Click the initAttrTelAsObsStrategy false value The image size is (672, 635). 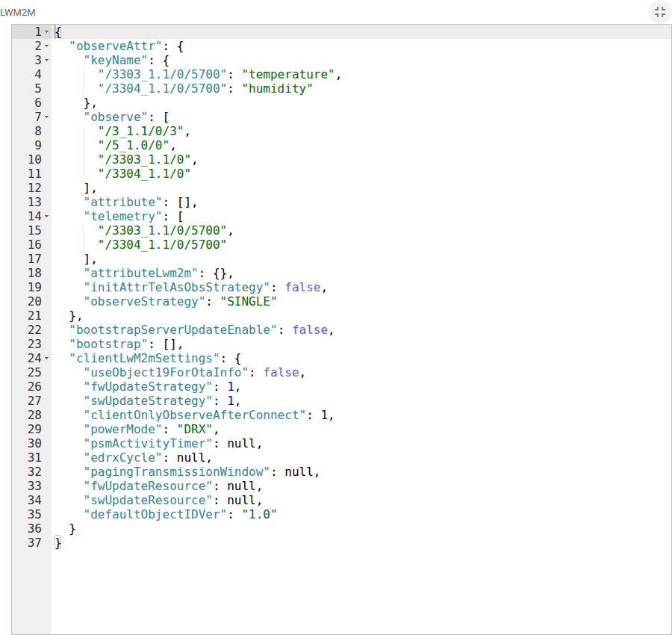click(x=302, y=287)
